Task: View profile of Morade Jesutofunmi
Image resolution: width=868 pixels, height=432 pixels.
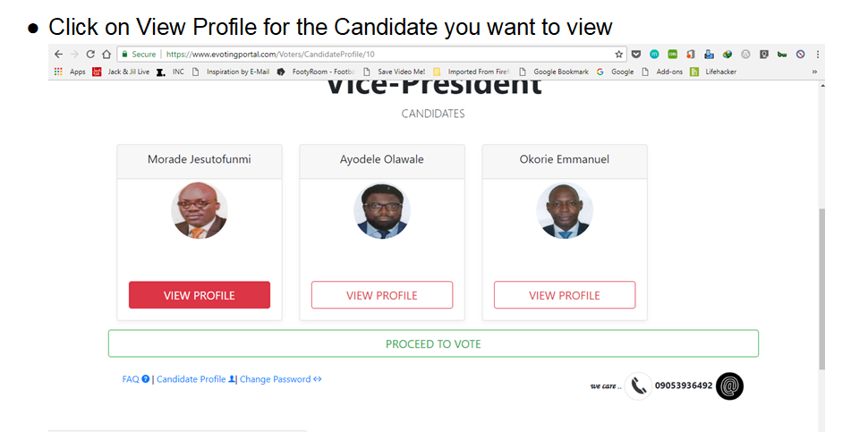Action: (200, 295)
